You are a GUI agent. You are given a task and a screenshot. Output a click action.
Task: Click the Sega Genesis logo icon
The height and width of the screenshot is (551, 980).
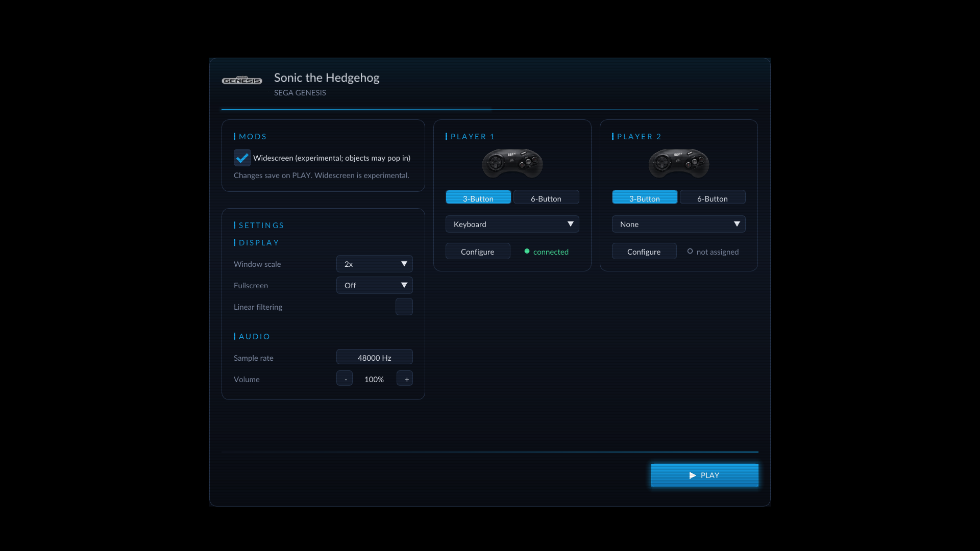point(242,81)
